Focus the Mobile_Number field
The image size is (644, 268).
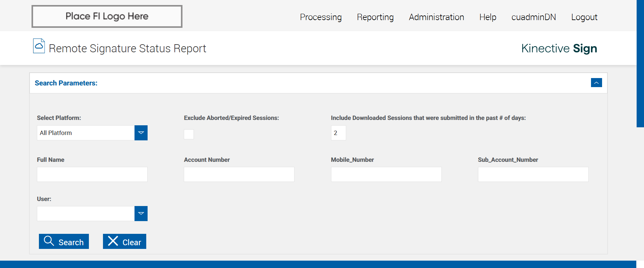click(x=386, y=175)
